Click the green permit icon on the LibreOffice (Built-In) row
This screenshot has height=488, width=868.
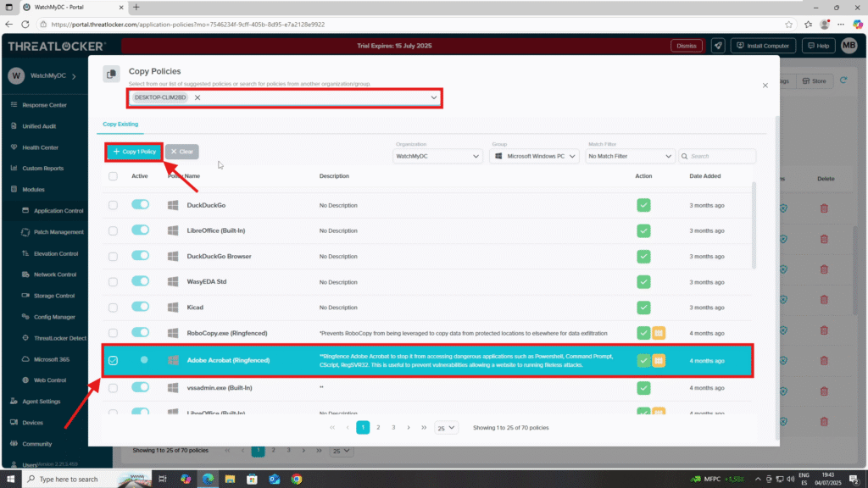(643, 230)
